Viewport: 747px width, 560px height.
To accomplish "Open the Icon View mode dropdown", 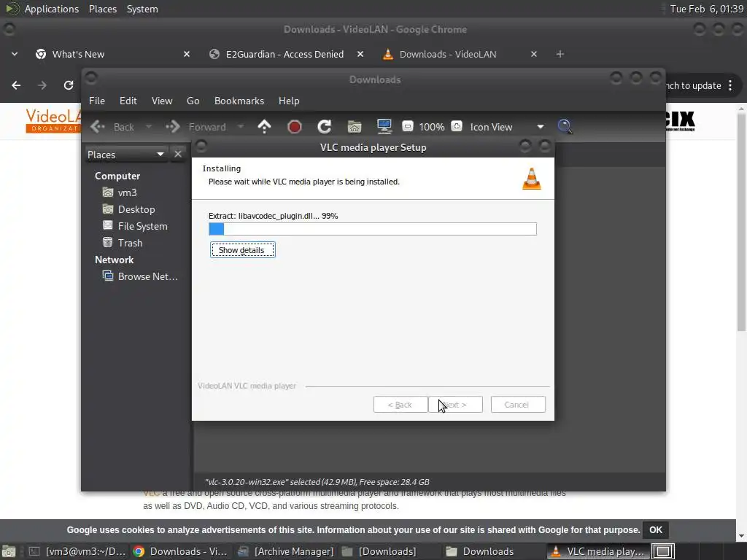I will [x=508, y=127].
